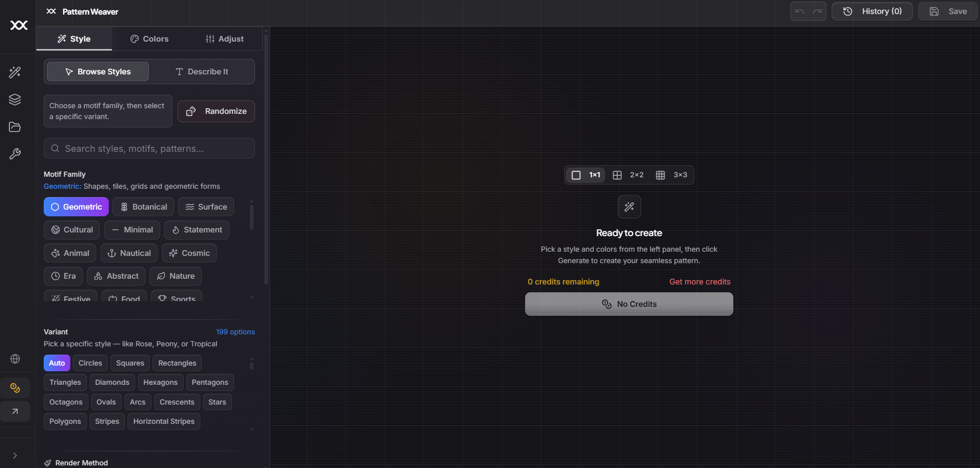Screen dimensions: 980x468
Task: Open the wrench tools icon in sidebar
Action: (15, 154)
